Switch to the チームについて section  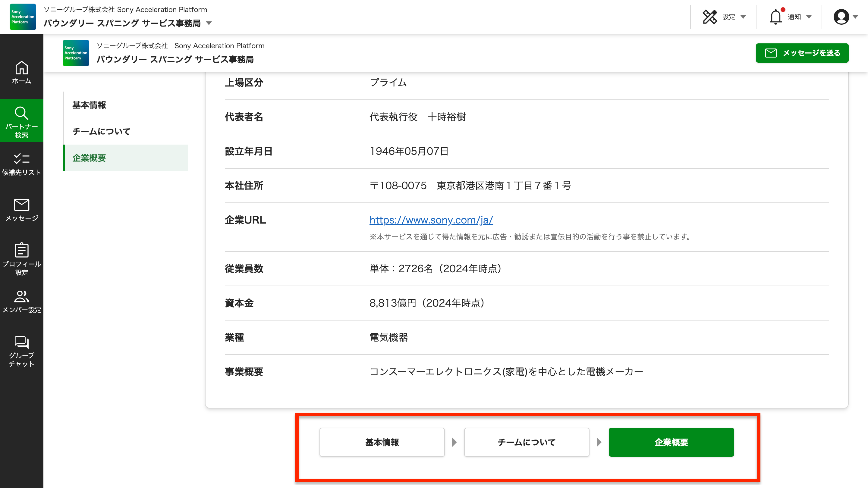[101, 131]
